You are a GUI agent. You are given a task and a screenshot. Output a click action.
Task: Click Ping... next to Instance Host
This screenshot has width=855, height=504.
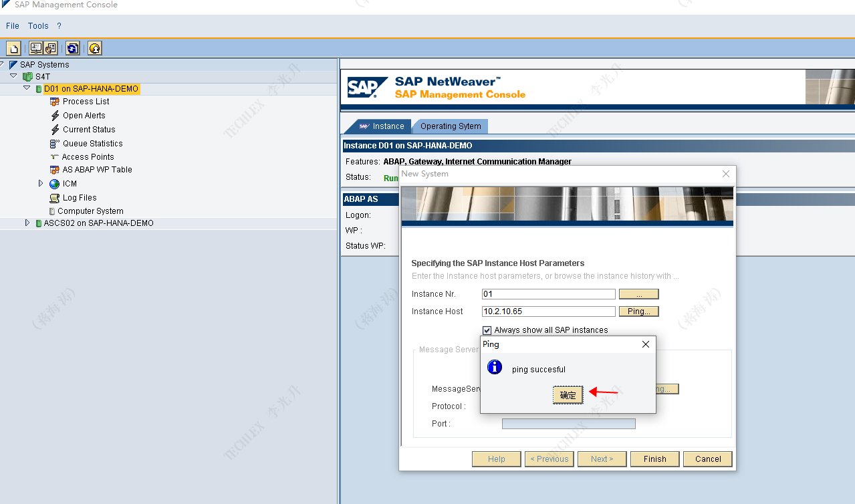point(639,311)
